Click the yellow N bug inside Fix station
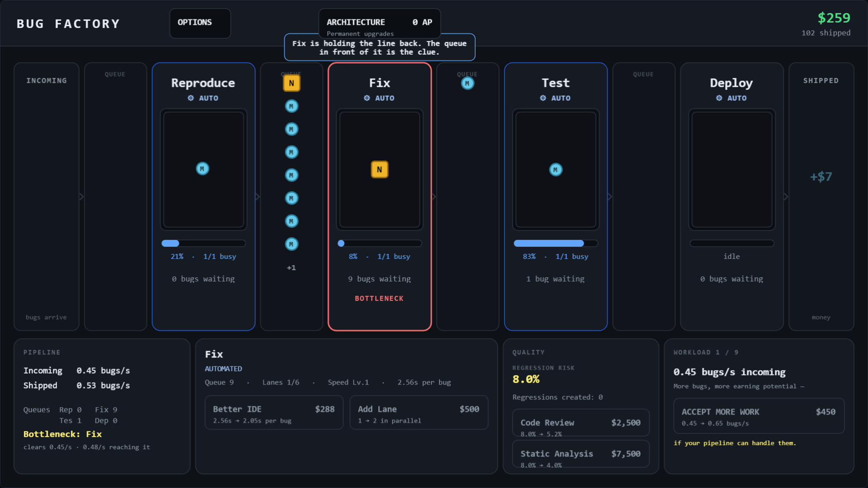 click(x=379, y=169)
